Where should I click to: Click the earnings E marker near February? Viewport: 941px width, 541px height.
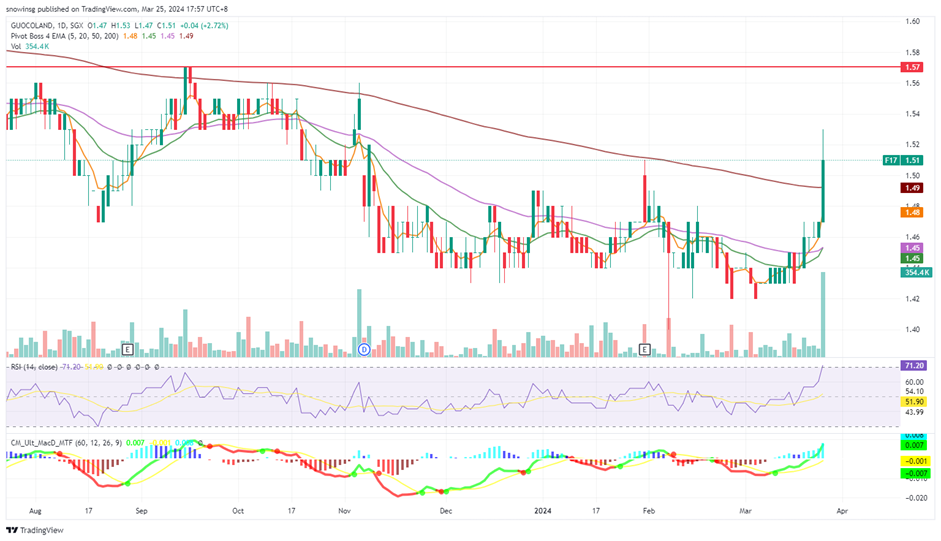click(645, 349)
